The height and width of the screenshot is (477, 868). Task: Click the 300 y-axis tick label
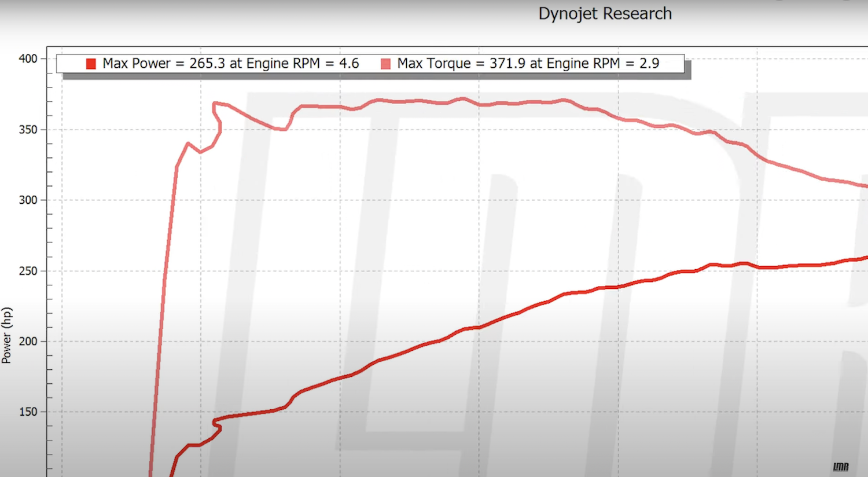(28, 200)
